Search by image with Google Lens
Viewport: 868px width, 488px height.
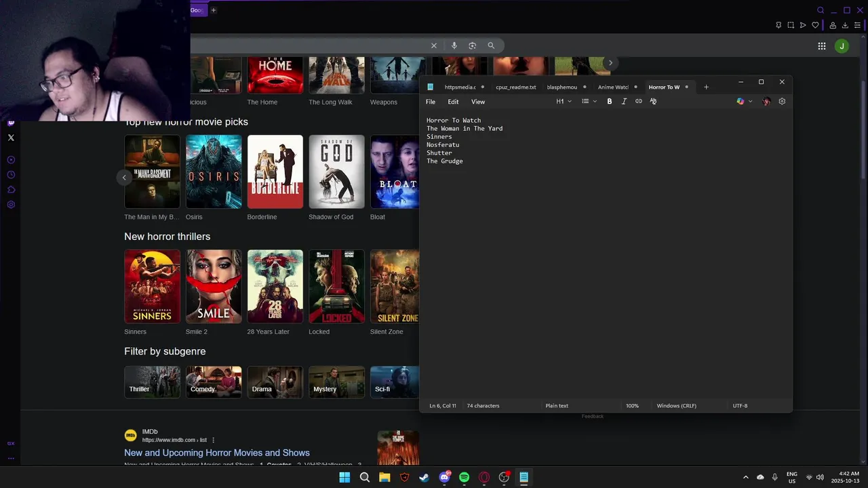pyautogui.click(x=473, y=45)
